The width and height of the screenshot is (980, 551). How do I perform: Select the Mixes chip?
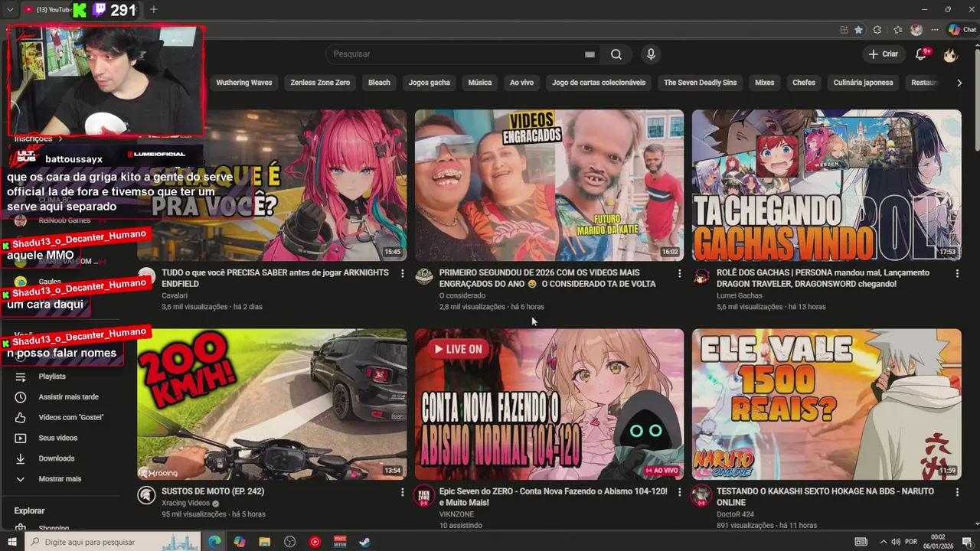pos(764,83)
